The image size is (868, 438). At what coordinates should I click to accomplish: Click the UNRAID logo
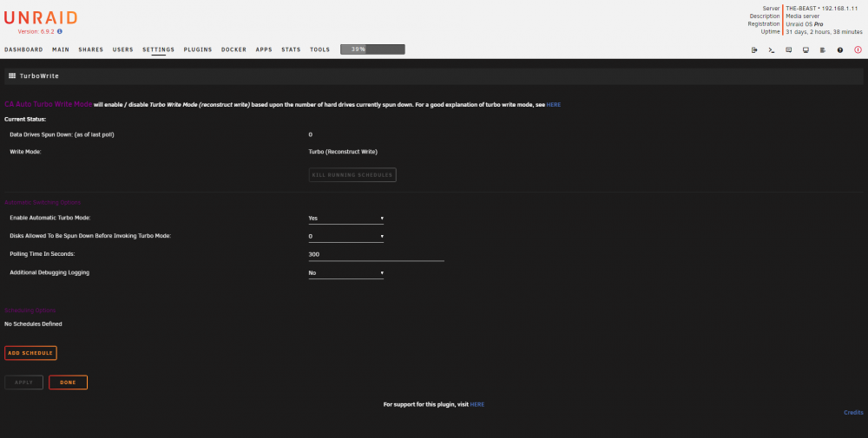[x=41, y=17]
